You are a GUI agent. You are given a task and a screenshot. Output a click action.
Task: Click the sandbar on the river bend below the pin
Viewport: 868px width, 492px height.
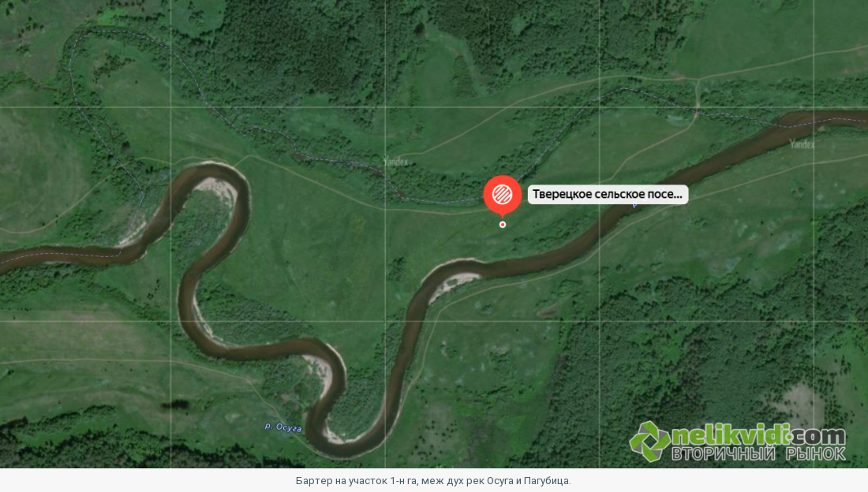(x=455, y=279)
